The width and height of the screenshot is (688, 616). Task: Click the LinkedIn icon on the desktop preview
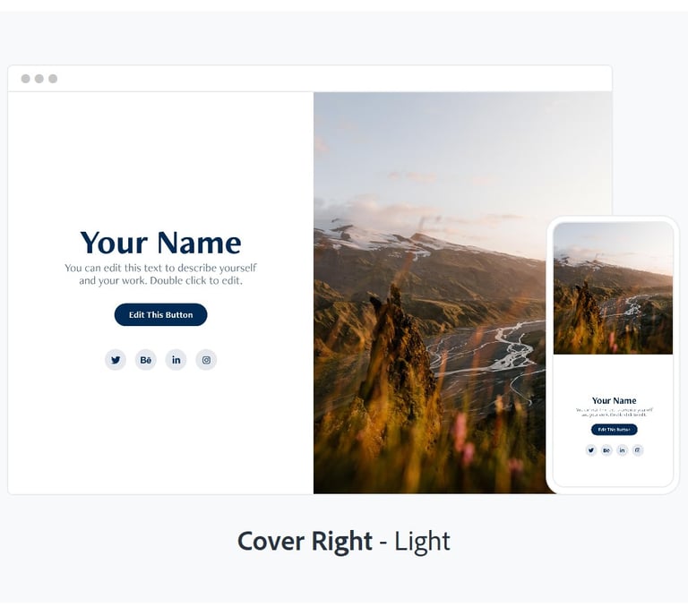click(x=176, y=360)
